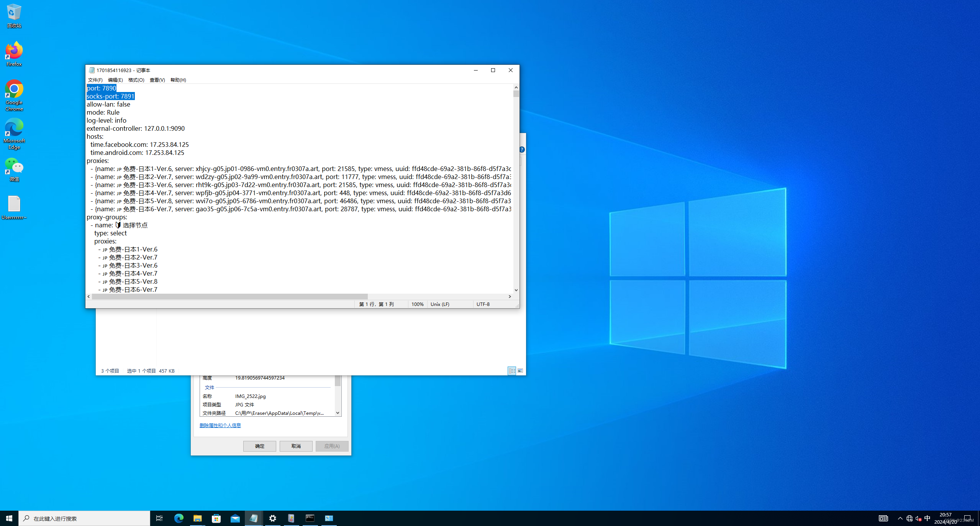Click the taskbar search input field
The image size is (980, 526).
84,518
